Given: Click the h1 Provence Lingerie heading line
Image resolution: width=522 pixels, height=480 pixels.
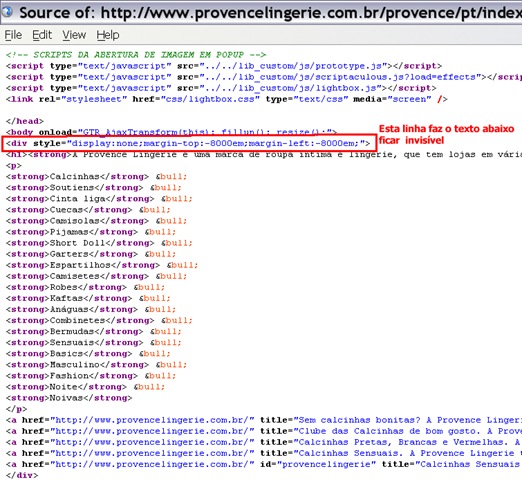Looking at the screenshot, I should click(264, 154).
